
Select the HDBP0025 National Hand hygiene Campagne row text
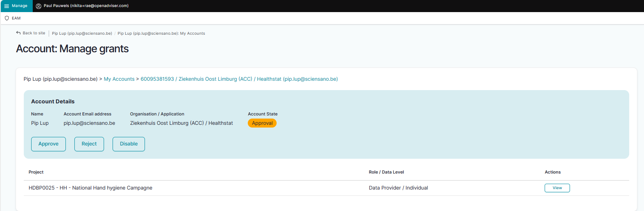click(x=90, y=188)
